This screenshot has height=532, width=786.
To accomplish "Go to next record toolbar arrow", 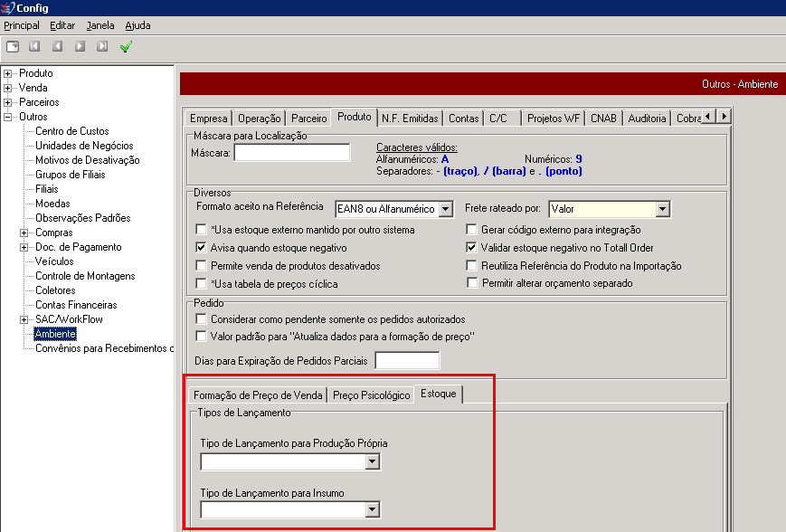I will point(80,47).
